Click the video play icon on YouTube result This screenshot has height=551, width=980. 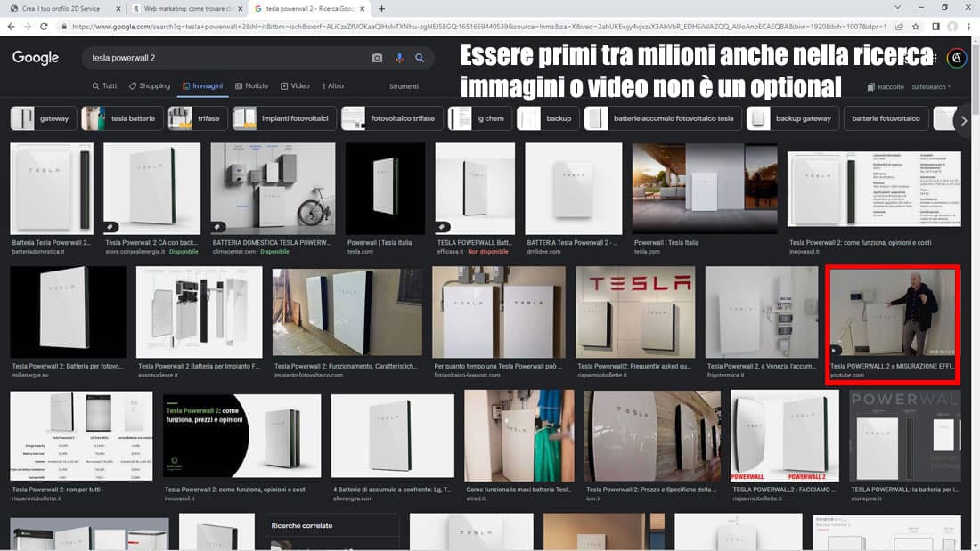click(835, 350)
